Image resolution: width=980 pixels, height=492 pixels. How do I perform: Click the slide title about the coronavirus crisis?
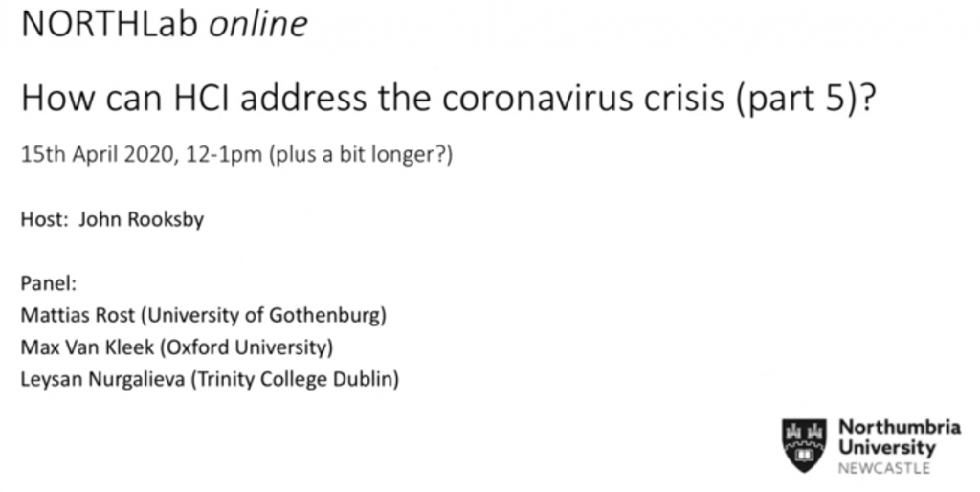(x=448, y=100)
